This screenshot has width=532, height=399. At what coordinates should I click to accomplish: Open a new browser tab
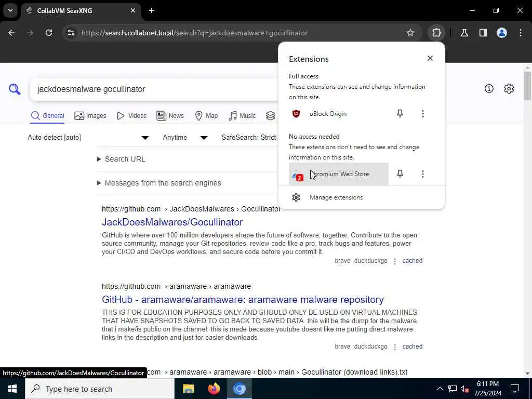pyautogui.click(x=152, y=10)
